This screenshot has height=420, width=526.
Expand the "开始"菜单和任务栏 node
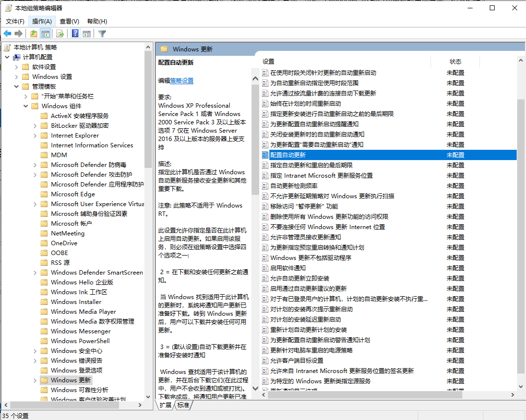point(26,96)
